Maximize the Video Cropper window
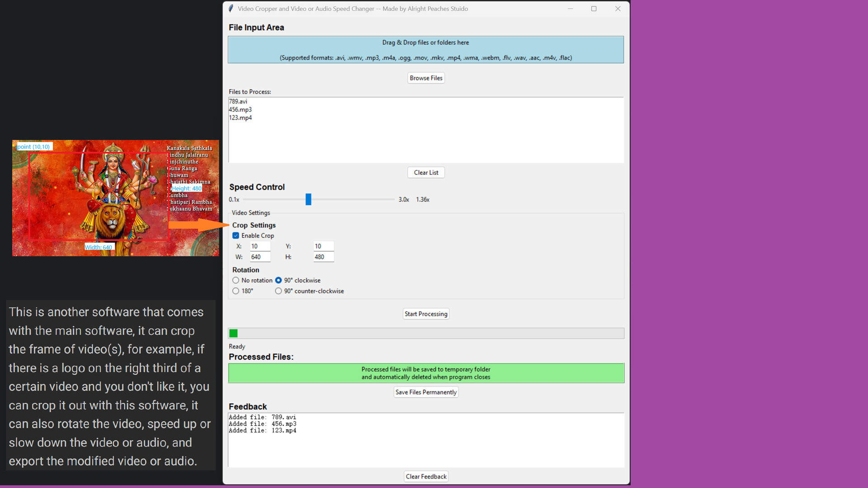 point(594,9)
